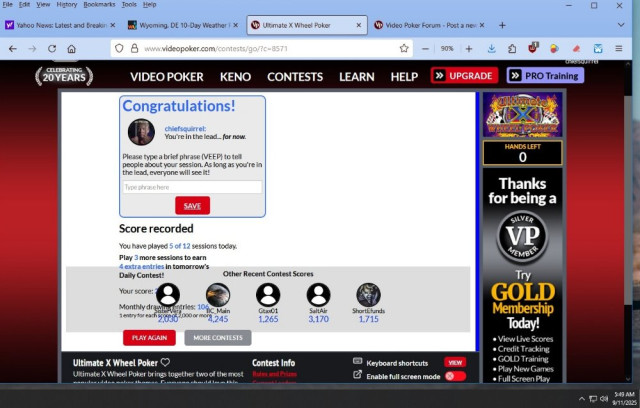Click PLAY AGAIN button
The width and height of the screenshot is (640, 408).
[x=149, y=338]
